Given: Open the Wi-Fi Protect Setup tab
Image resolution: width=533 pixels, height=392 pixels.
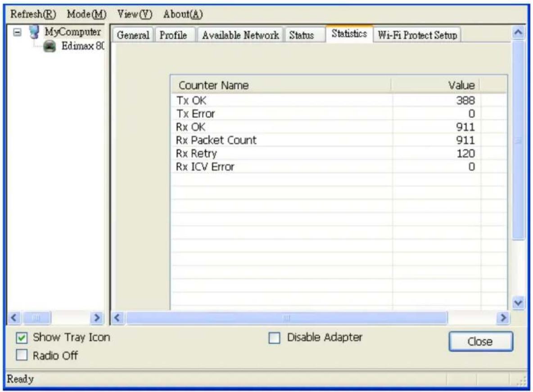Looking at the screenshot, I should (x=417, y=35).
